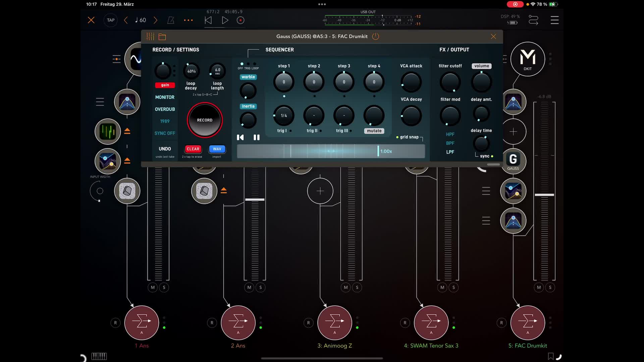The image size is (644, 362).
Task: Select HPF filter type
Action: click(450, 134)
